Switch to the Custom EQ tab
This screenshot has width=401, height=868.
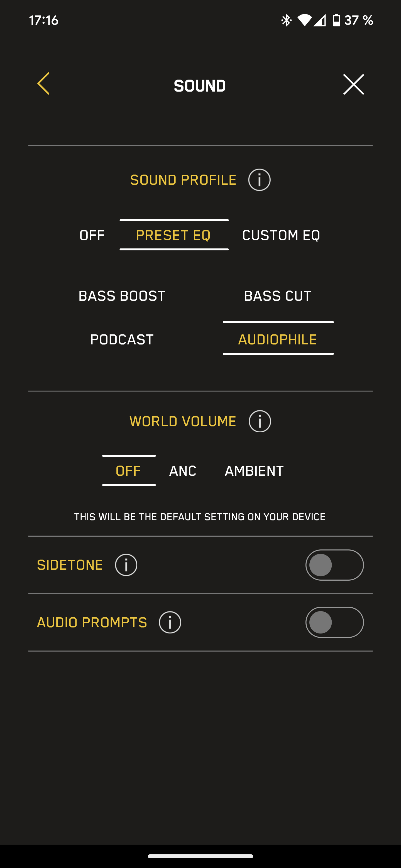(x=281, y=235)
